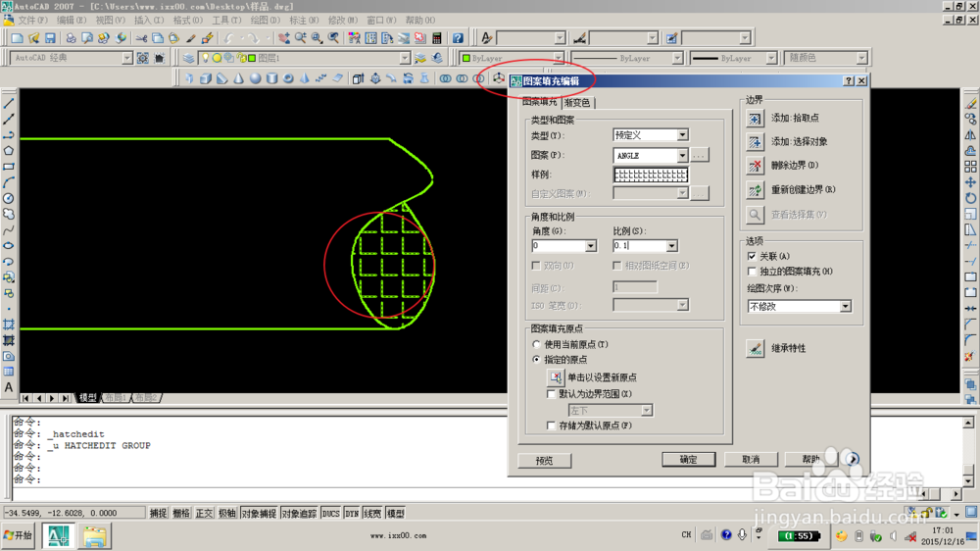Select the Sphere solid tool
This screenshot has height=551, width=980.
(255, 78)
